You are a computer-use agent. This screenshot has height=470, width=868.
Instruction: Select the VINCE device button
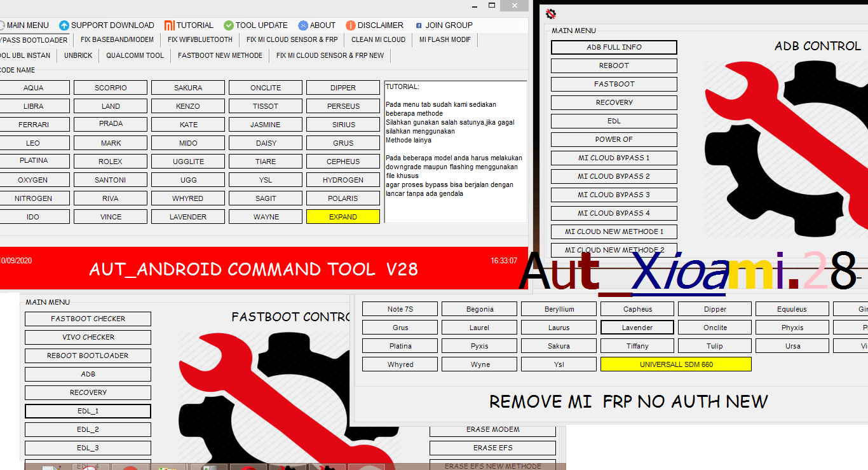point(111,217)
